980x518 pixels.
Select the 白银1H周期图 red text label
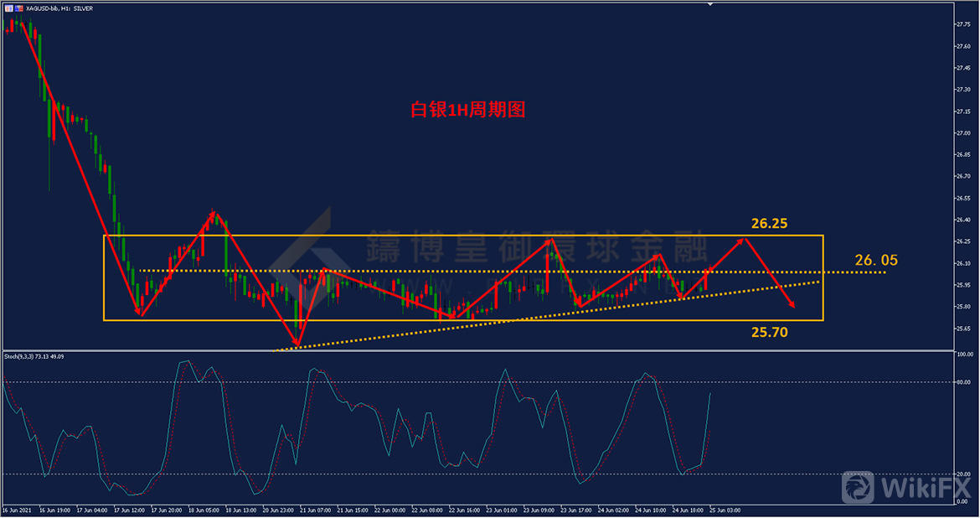coord(467,110)
